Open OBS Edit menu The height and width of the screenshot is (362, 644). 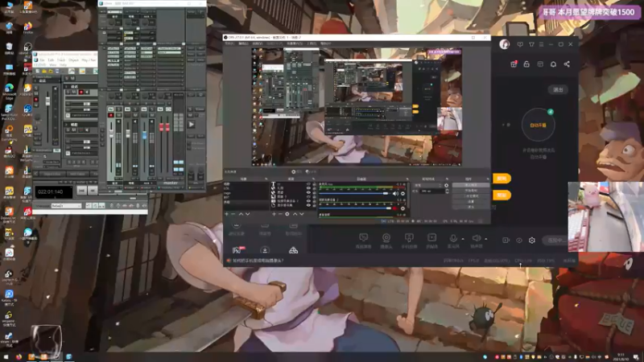(244, 43)
